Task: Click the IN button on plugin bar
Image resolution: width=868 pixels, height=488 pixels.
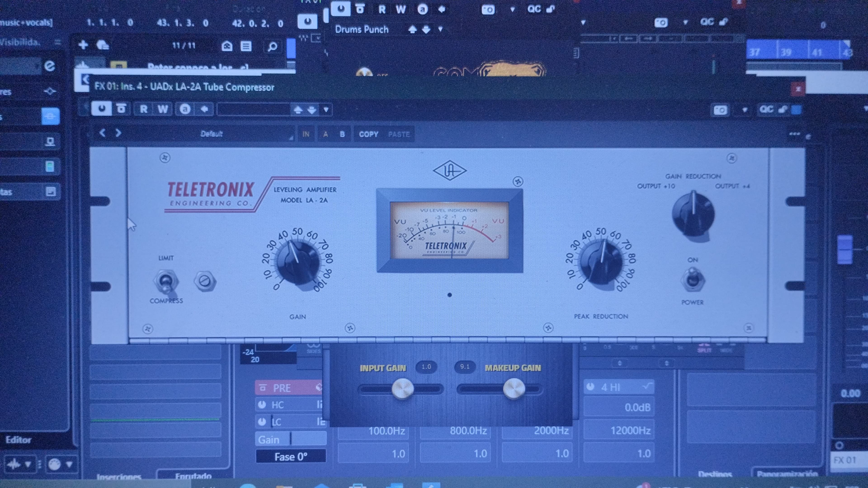Action: point(306,134)
